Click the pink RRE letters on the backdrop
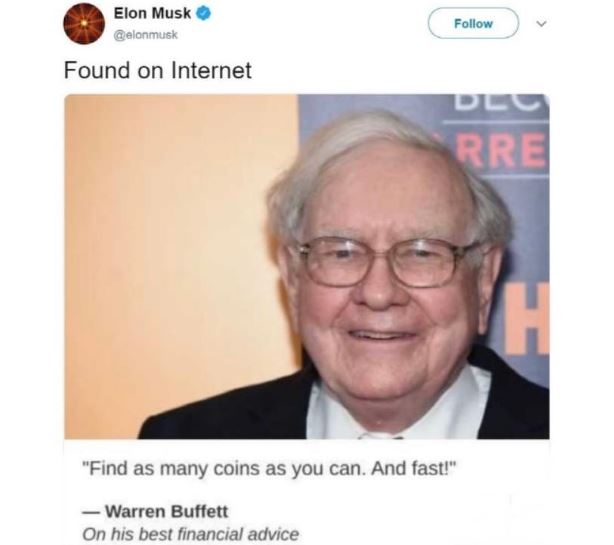 (x=501, y=150)
